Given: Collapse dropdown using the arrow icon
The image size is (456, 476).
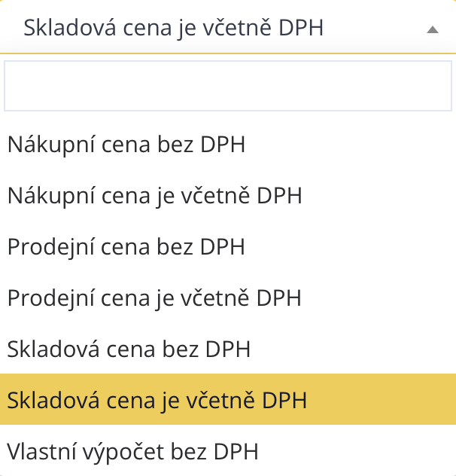Looking at the screenshot, I should coord(432,29).
